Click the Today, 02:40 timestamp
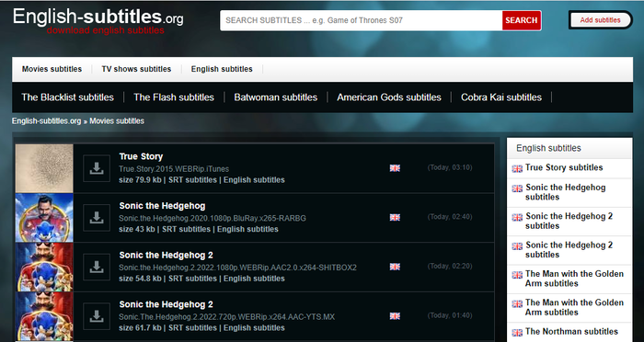The height and width of the screenshot is (342, 644). [x=450, y=217]
